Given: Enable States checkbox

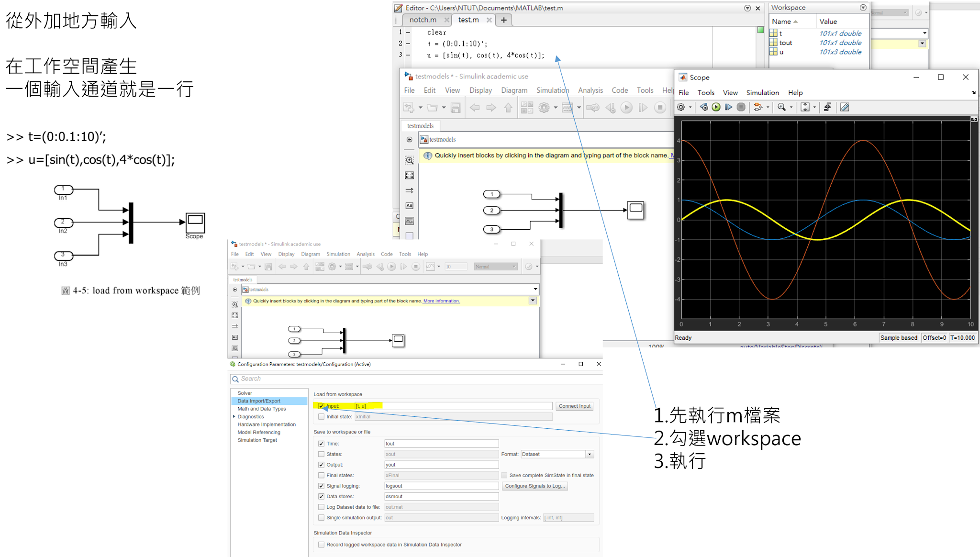Looking at the screenshot, I should click(322, 454).
